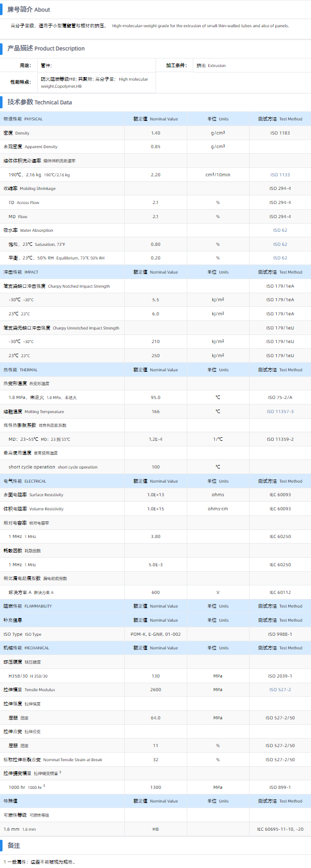Click ISO 62 link in Equilibrium 50% RH row
311x868 pixels.
pos(280,258)
